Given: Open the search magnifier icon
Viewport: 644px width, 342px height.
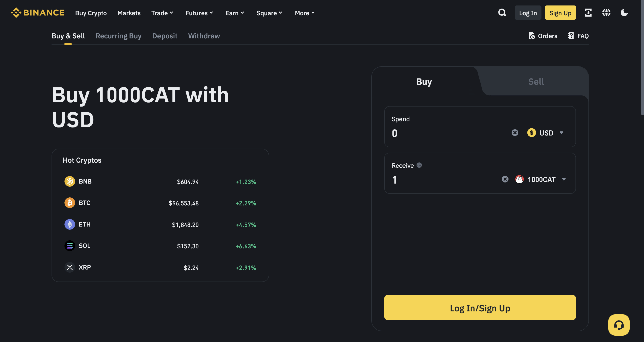Looking at the screenshot, I should pos(502,12).
